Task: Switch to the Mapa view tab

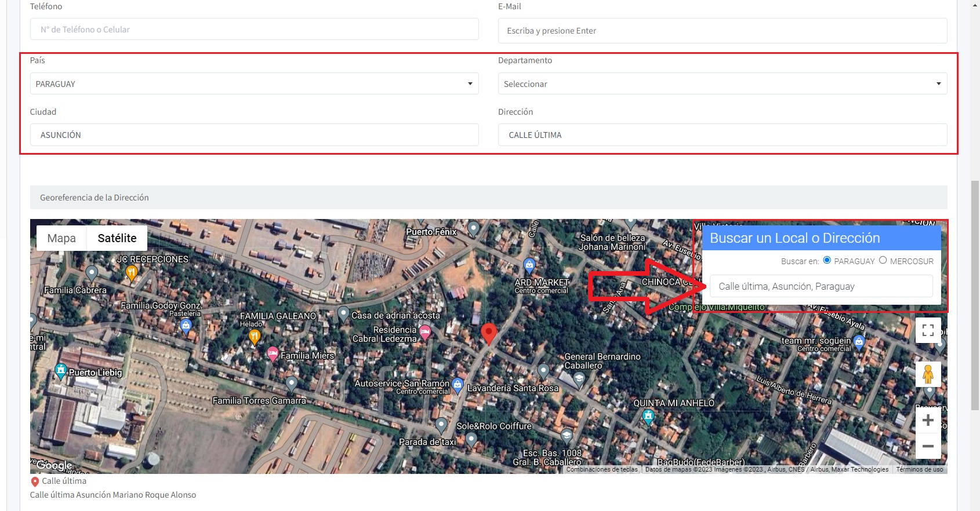Action: [61, 238]
